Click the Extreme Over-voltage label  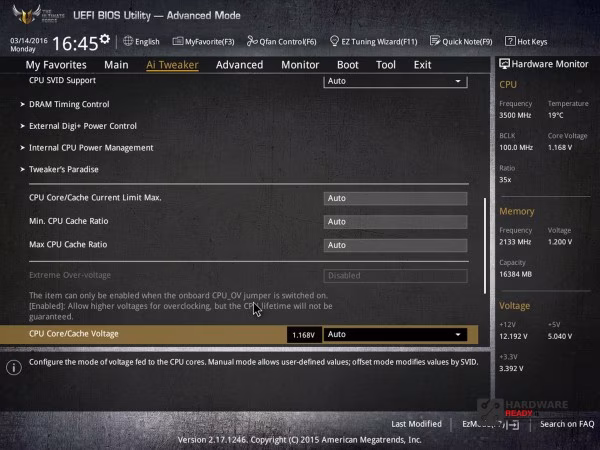coord(70,275)
